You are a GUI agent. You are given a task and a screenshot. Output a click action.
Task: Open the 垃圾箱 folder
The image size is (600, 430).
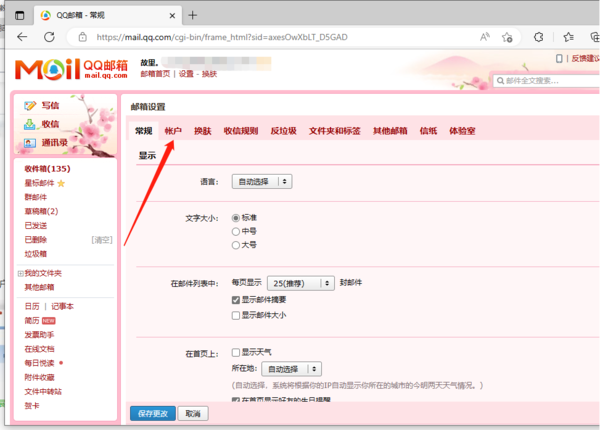click(x=36, y=254)
